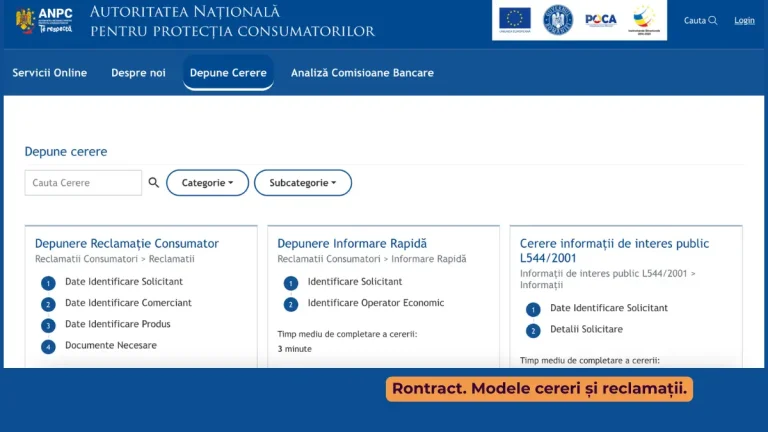Click step 2 icon for Detalii Solicitare
This screenshot has width=768, height=432.
click(533, 331)
